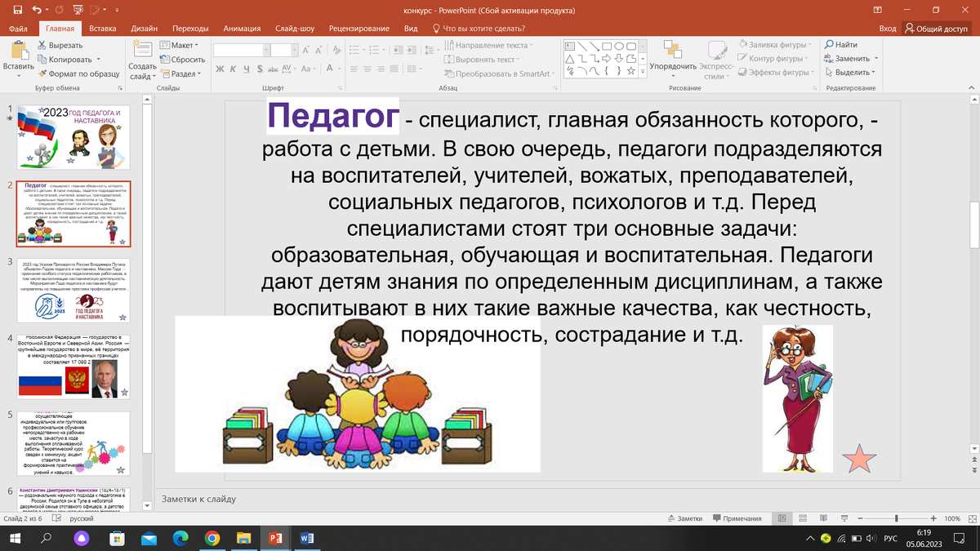Screen dimensions: 980x551
Task: Open the font color (A) button
Action: [x=328, y=69]
